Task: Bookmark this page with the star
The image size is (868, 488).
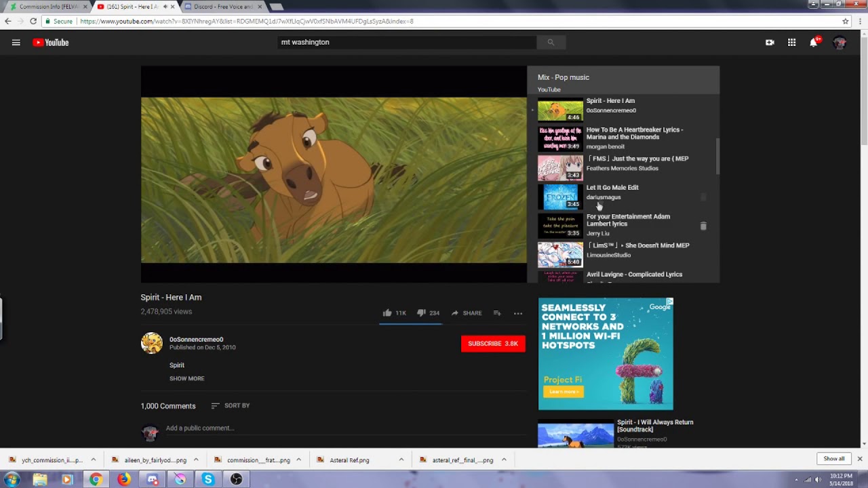Action: (845, 21)
